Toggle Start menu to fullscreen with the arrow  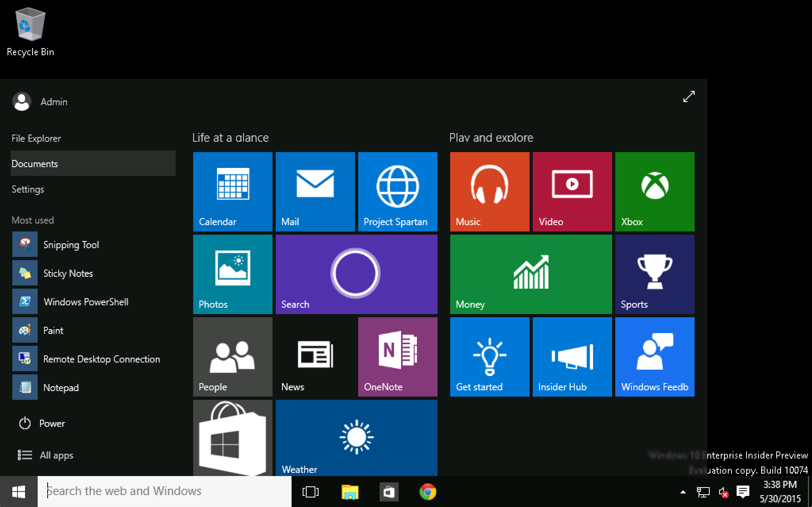[x=688, y=96]
